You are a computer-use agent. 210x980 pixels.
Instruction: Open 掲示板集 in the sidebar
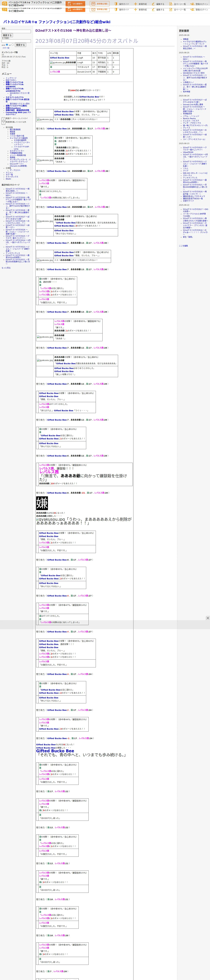pos(9,127)
